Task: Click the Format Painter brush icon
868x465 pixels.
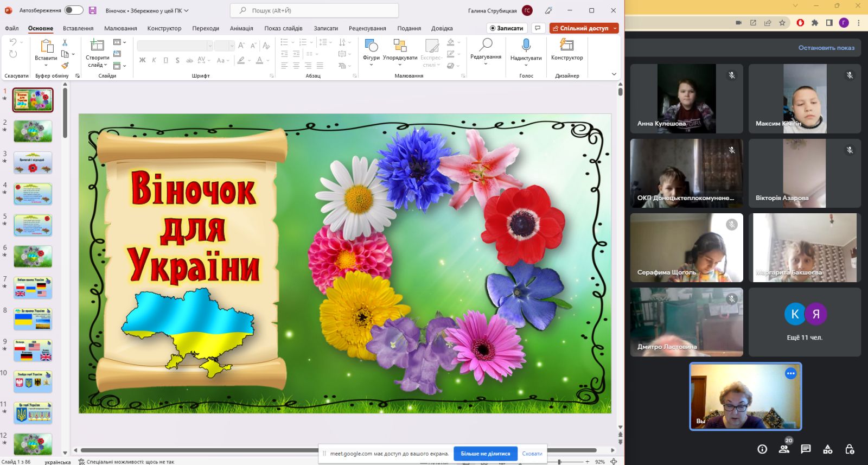Action: [x=65, y=65]
